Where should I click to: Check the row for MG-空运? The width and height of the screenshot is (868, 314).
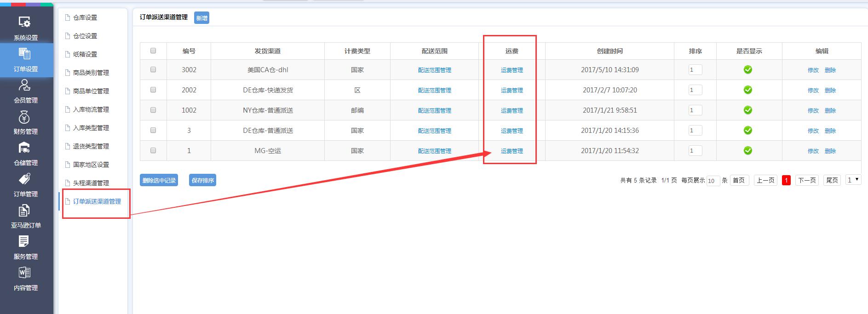[153, 150]
